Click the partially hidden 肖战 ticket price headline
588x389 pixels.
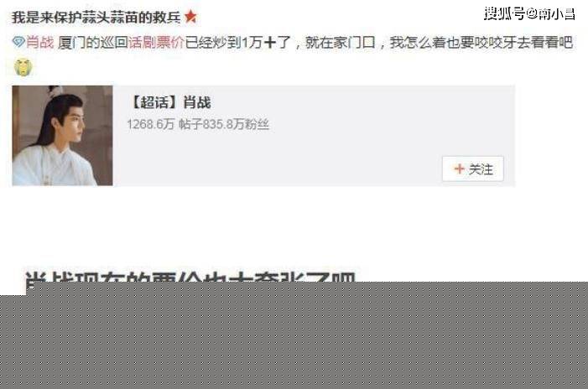(x=190, y=277)
